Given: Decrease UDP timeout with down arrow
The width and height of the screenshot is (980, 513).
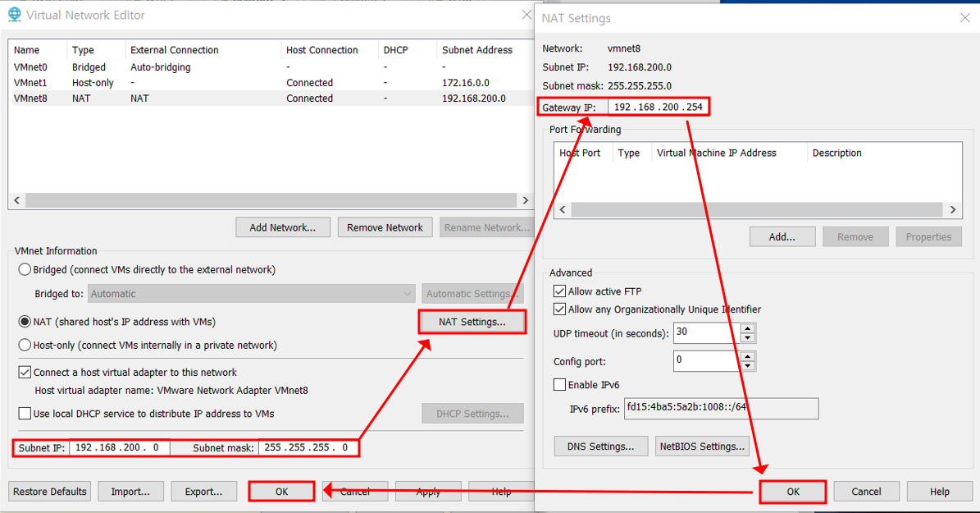Looking at the screenshot, I should click(747, 338).
